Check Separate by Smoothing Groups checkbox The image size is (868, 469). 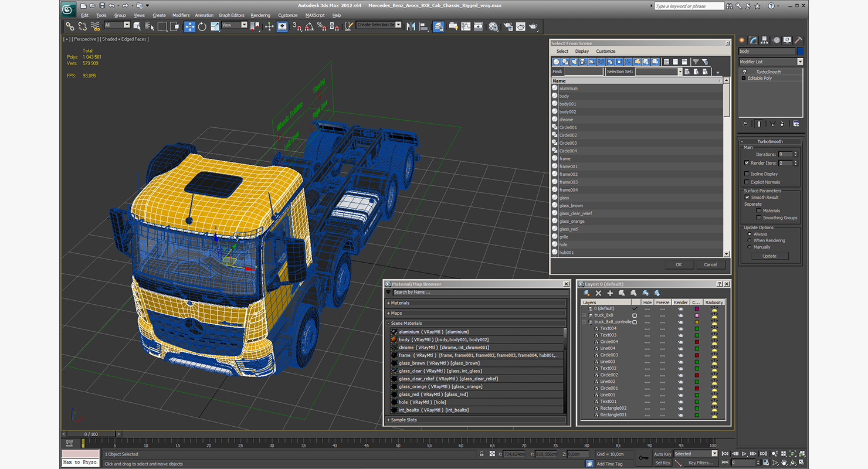click(758, 217)
